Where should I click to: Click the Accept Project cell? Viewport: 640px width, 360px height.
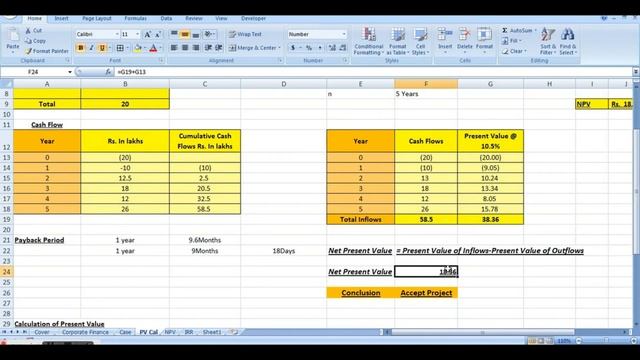coord(426,293)
